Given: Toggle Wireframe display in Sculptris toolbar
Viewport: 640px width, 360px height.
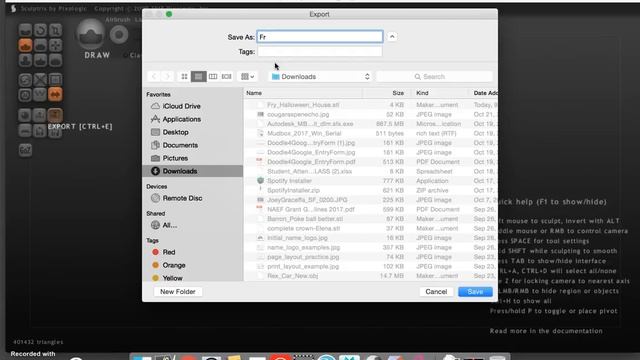Looking at the screenshot, I should [40, 95].
